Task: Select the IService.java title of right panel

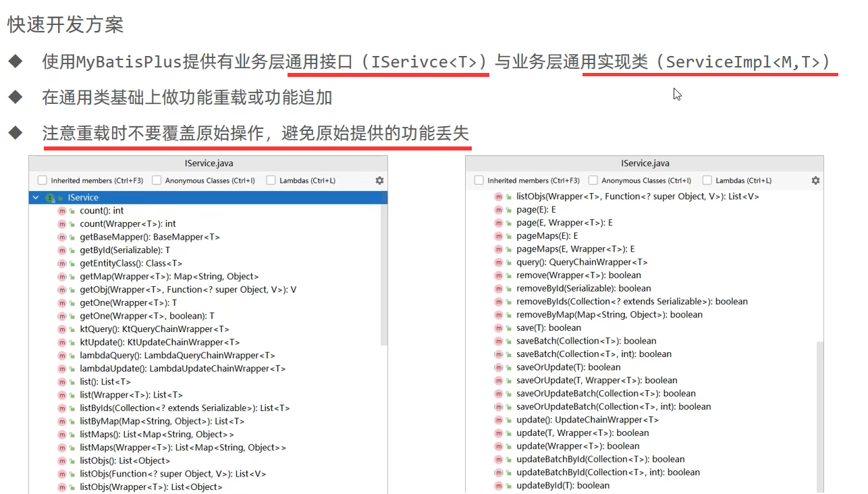Action: click(645, 163)
